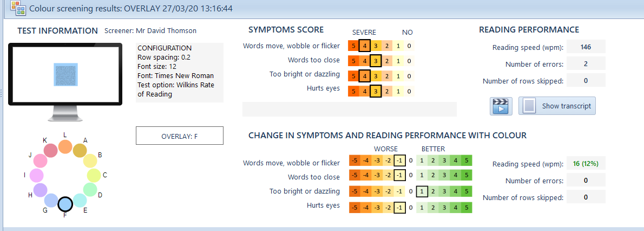Click the reading speed value 146 field

coord(586,47)
